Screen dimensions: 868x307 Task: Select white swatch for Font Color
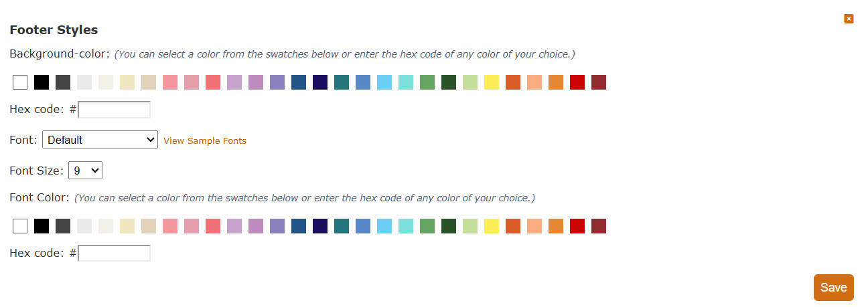(20, 226)
